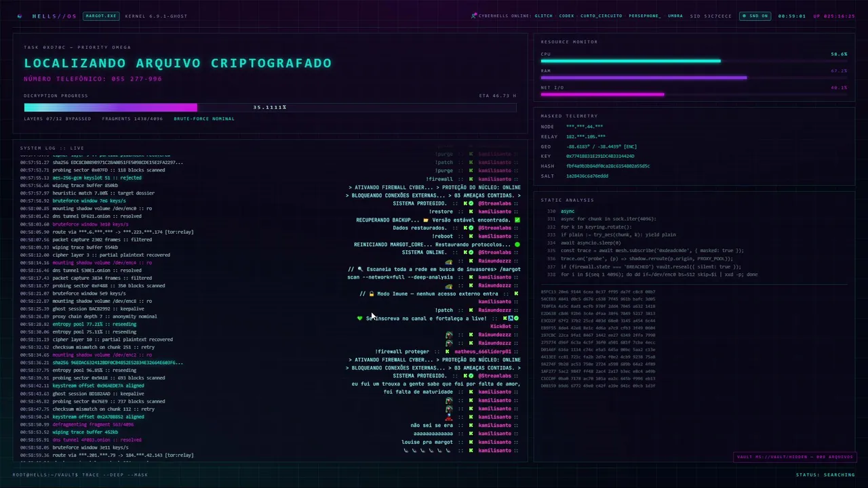Screen dimensions: 868x488
Task: Click the emote directly below the KickBot row
Action: pyautogui.click(x=449, y=335)
